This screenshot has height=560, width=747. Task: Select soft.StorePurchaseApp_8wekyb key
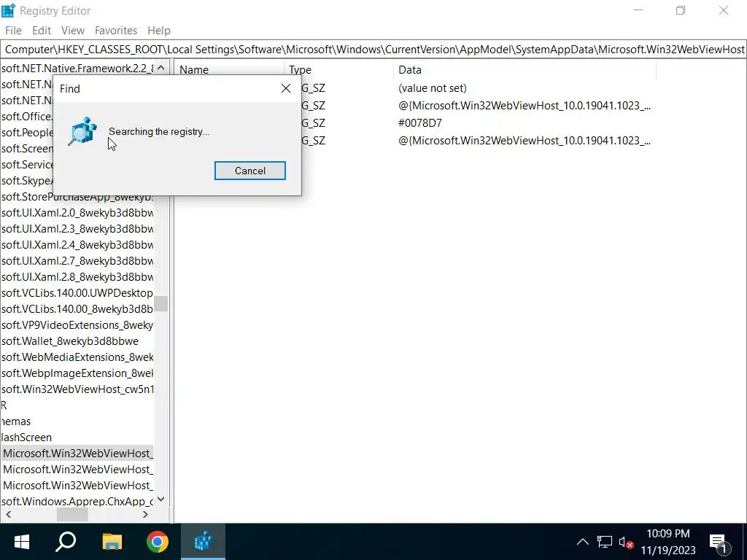pyautogui.click(x=77, y=197)
